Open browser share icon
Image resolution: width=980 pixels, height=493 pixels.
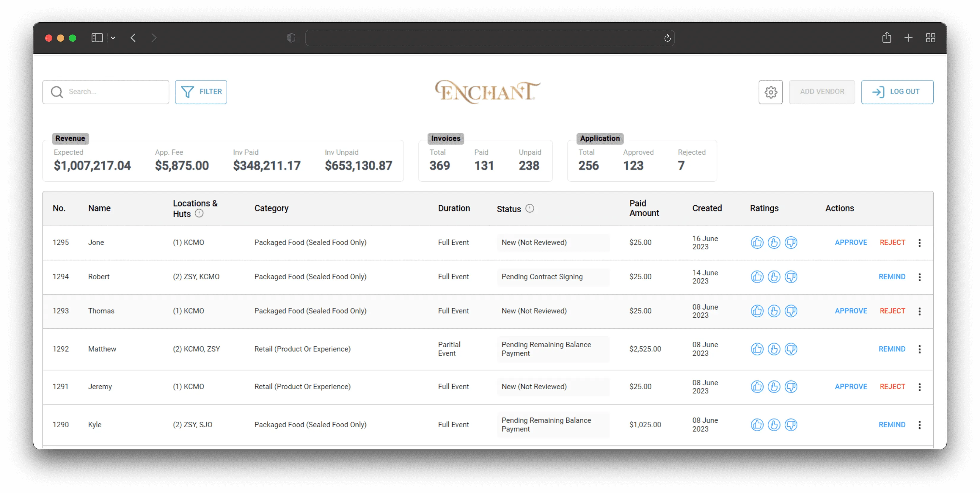coord(886,37)
